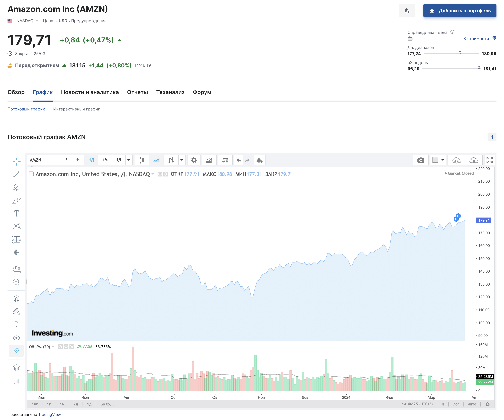Viewport: 504px width, 420px height.
Task: Select the bars chart style
Action: [x=171, y=160]
